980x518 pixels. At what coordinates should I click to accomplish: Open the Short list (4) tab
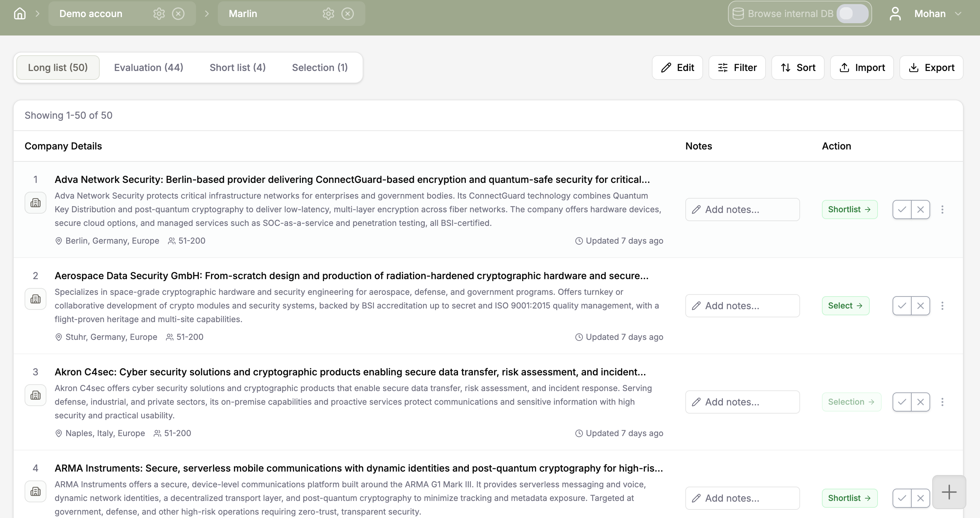pos(237,67)
